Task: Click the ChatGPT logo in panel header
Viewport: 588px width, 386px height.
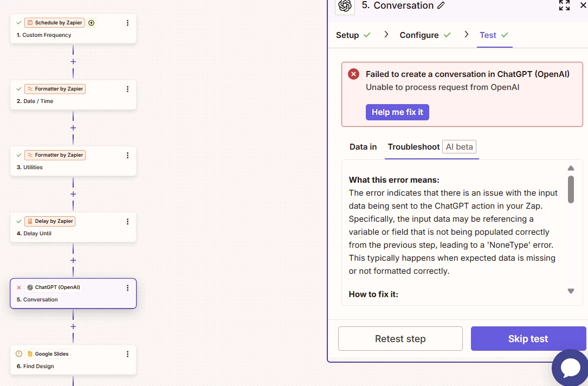Action: 345,5
